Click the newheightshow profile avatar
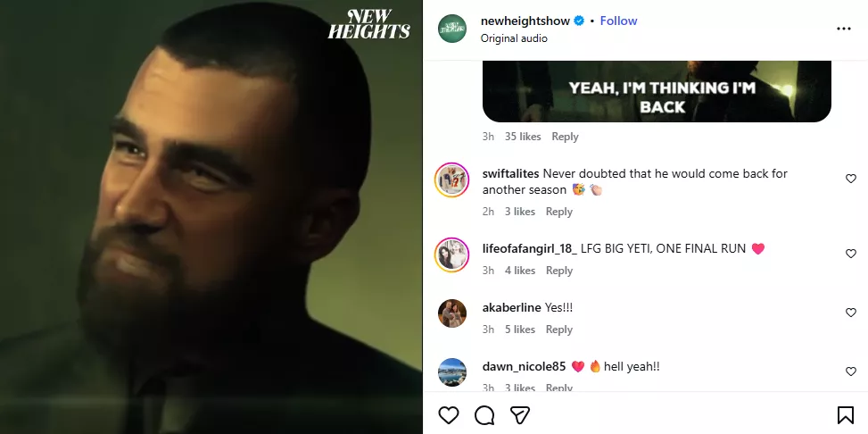The image size is (868, 434). [x=452, y=29]
